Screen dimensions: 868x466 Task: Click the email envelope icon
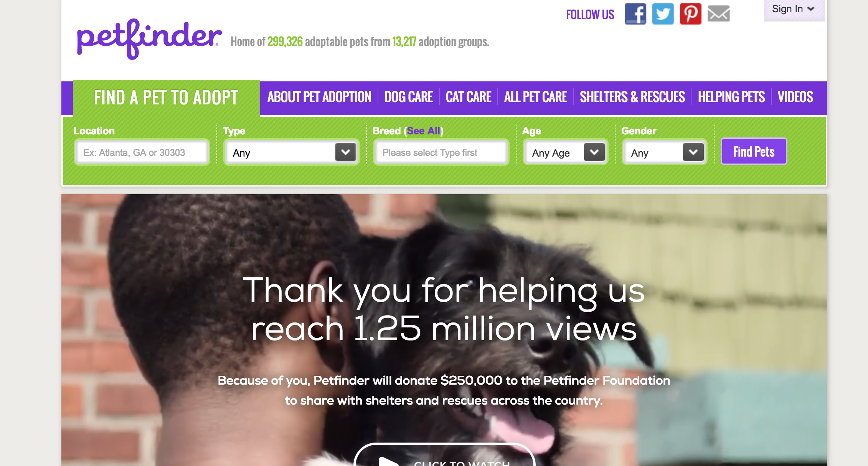[x=719, y=14]
